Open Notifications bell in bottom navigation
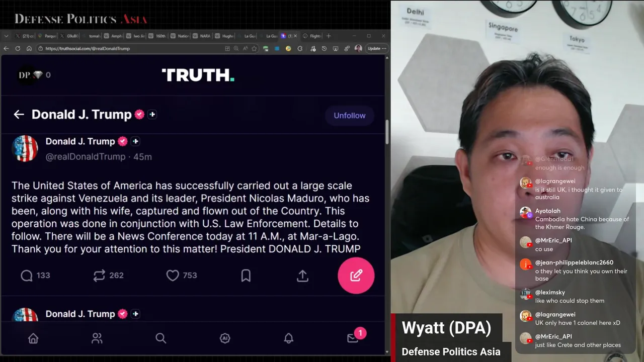Viewport: 644px width, 362px height. 289,339
